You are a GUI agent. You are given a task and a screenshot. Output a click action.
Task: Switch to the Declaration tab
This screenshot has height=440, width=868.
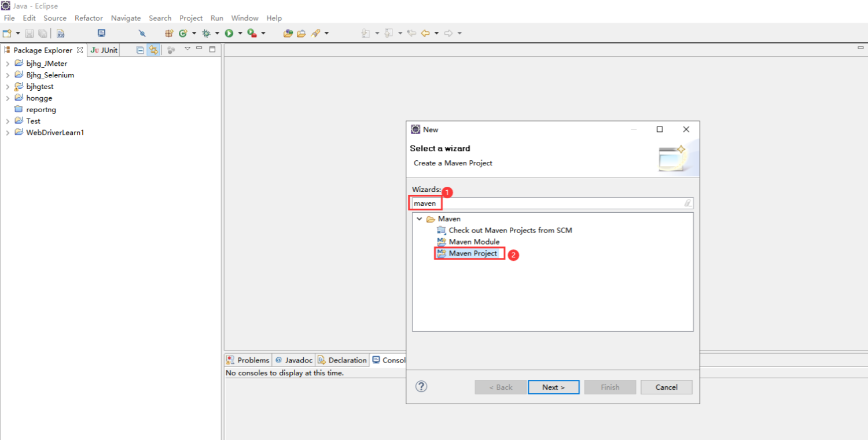tap(342, 360)
